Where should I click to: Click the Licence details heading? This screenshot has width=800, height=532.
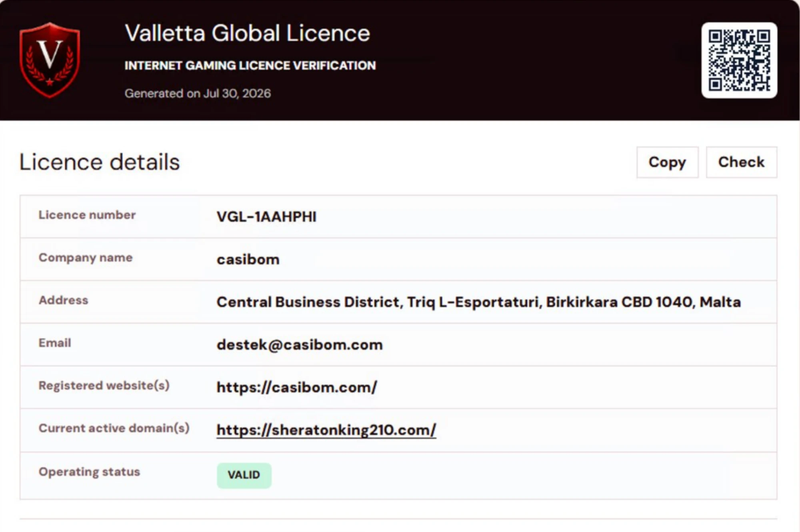click(100, 162)
